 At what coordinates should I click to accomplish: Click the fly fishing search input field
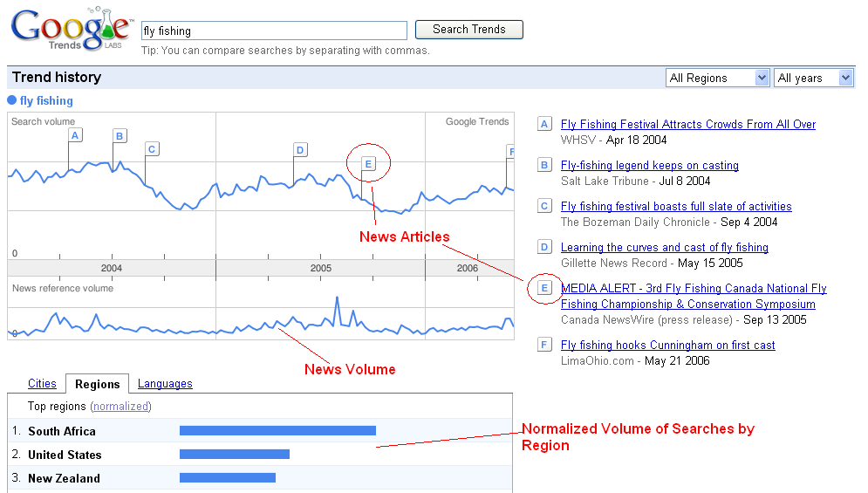274,31
